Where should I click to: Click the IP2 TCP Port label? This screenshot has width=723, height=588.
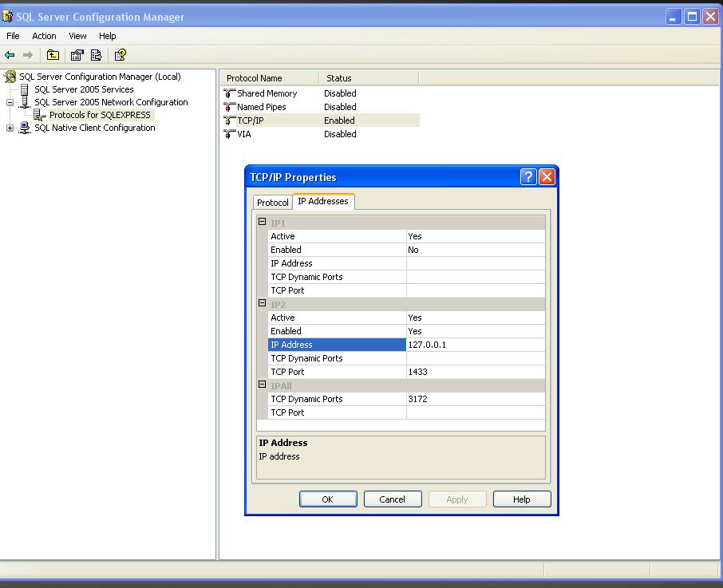click(x=337, y=372)
